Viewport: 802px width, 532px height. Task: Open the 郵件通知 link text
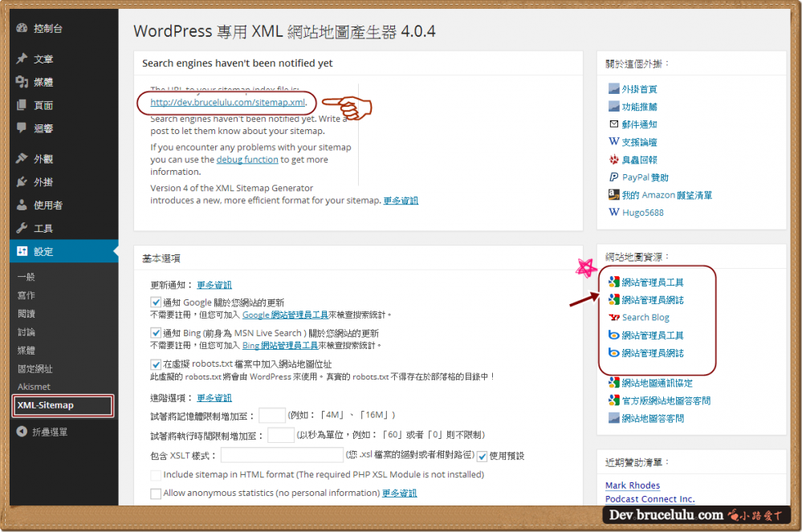[639, 124]
